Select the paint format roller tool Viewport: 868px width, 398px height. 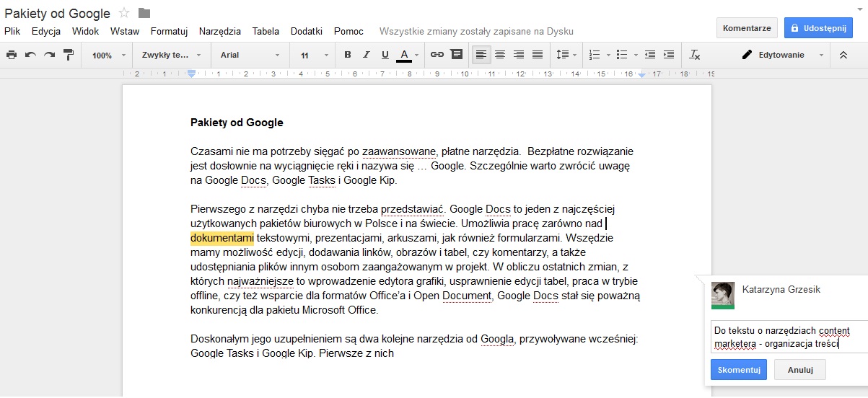69,55
